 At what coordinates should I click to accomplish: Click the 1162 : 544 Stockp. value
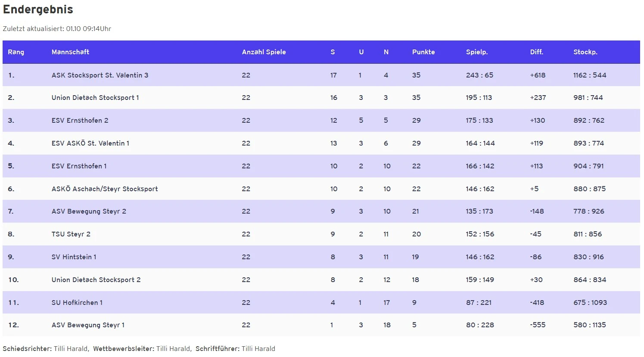(590, 75)
